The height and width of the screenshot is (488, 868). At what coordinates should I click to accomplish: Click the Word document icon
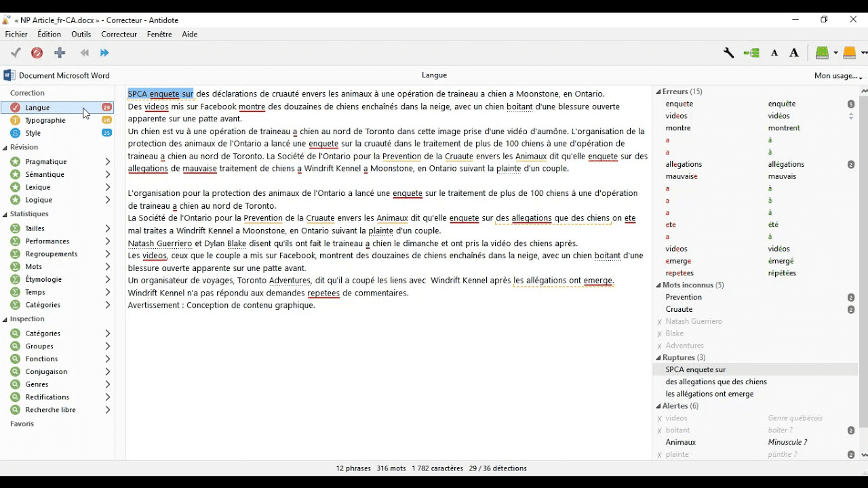[x=9, y=75]
